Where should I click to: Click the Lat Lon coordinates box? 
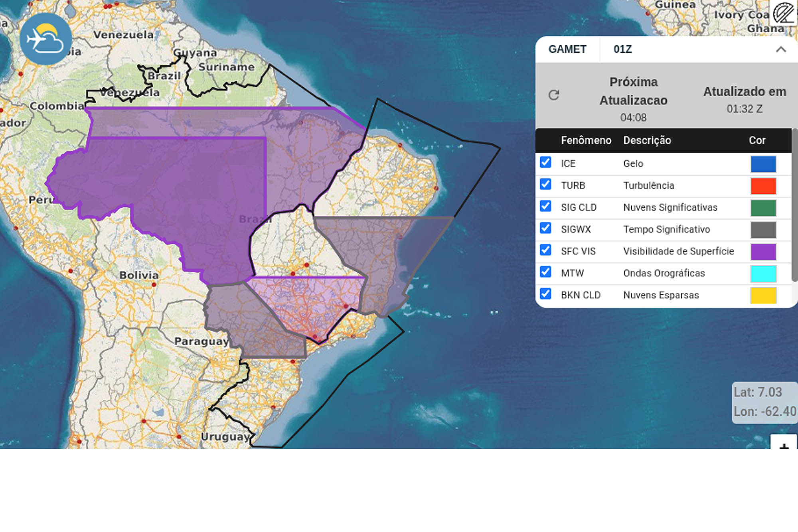tap(764, 402)
